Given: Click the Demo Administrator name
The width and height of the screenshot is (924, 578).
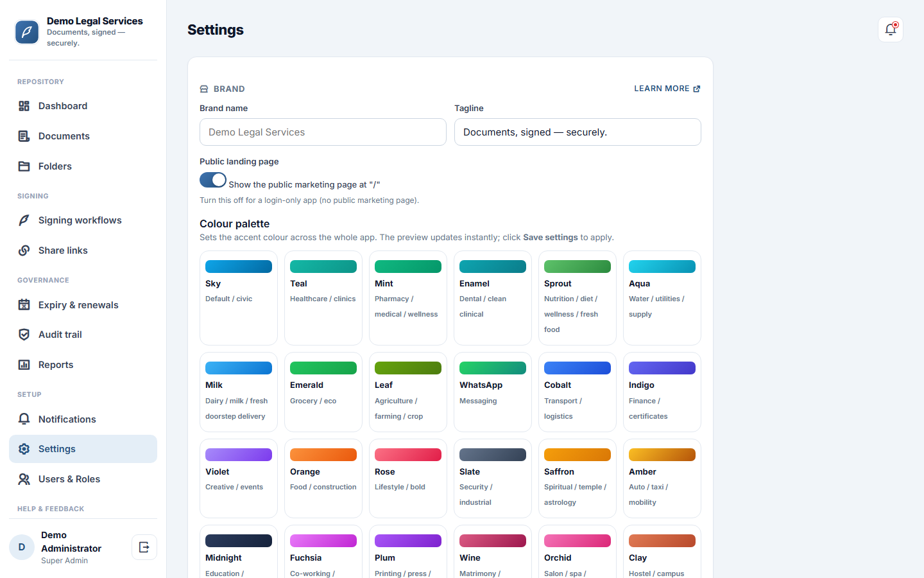Looking at the screenshot, I should click(71, 541).
